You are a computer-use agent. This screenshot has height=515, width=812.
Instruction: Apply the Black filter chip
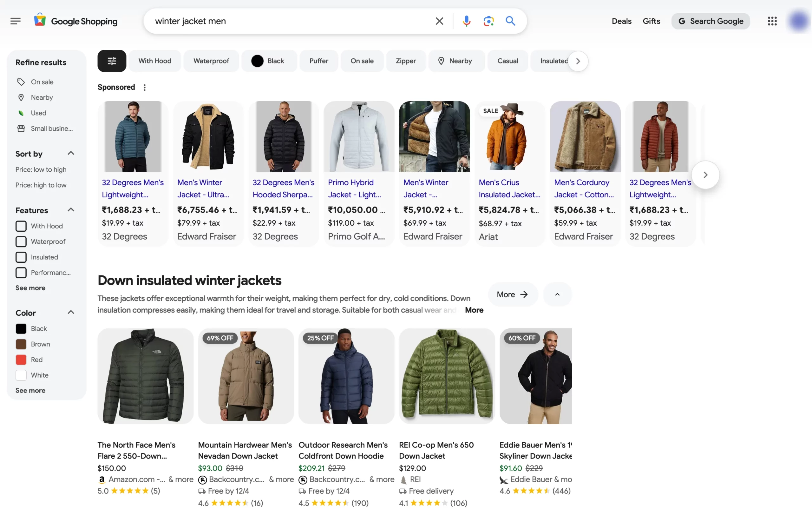pyautogui.click(x=269, y=61)
